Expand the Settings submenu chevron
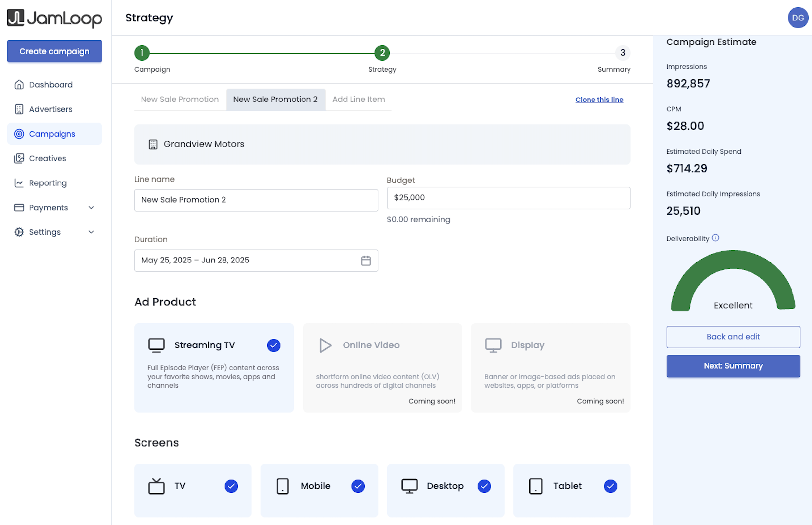Viewport: 812px width, 525px height. [91, 232]
